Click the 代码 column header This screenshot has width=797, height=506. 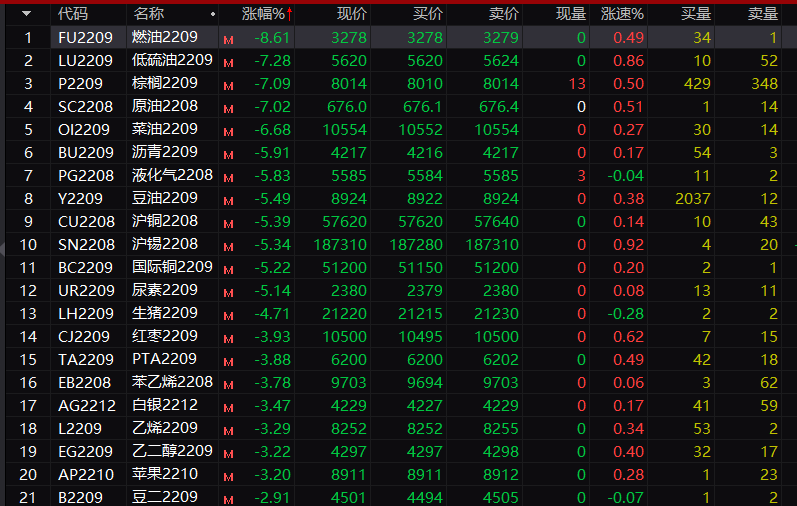pos(72,14)
